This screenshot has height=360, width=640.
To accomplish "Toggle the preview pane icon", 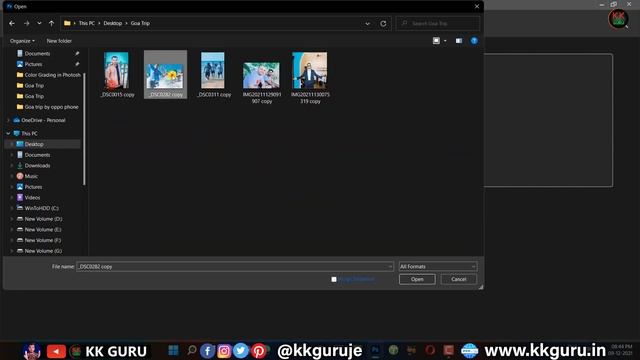I will [x=459, y=41].
